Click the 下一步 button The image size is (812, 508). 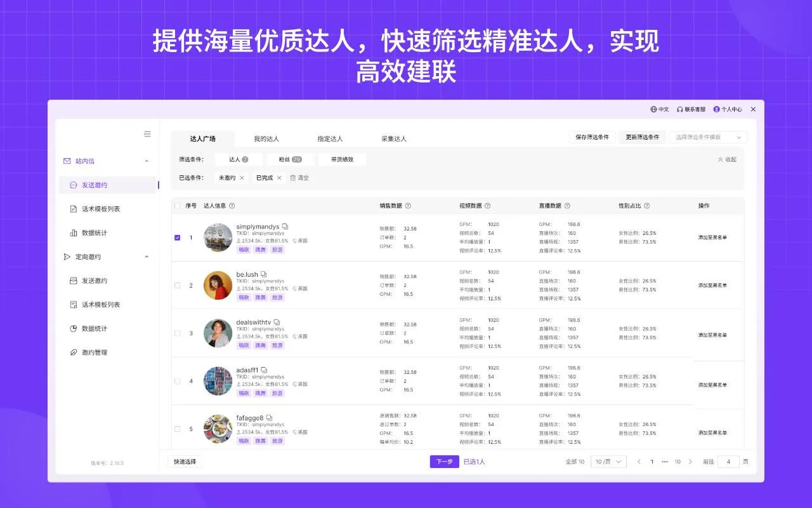[444, 462]
